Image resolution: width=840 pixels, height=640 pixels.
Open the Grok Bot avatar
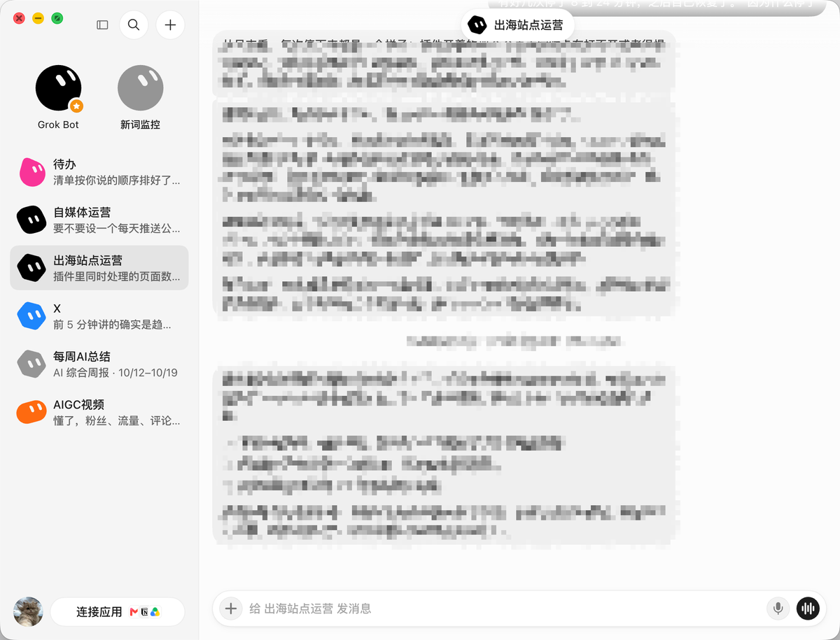coord(58,88)
